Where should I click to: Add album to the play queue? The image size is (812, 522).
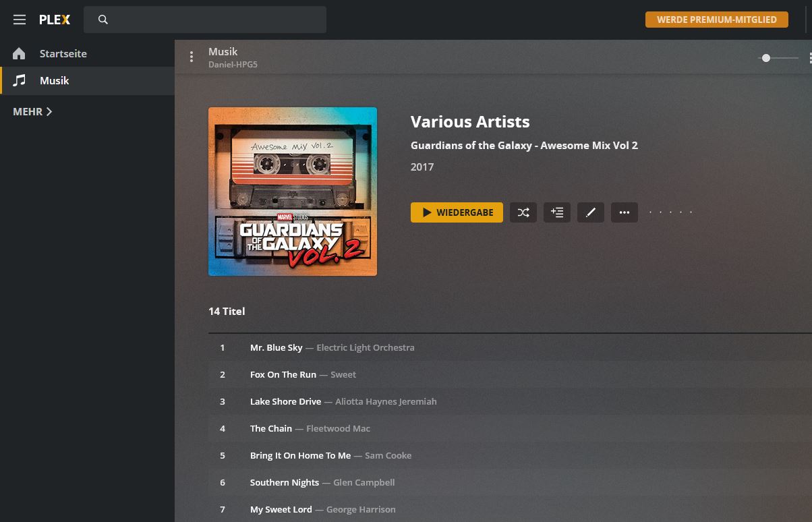[x=557, y=212]
